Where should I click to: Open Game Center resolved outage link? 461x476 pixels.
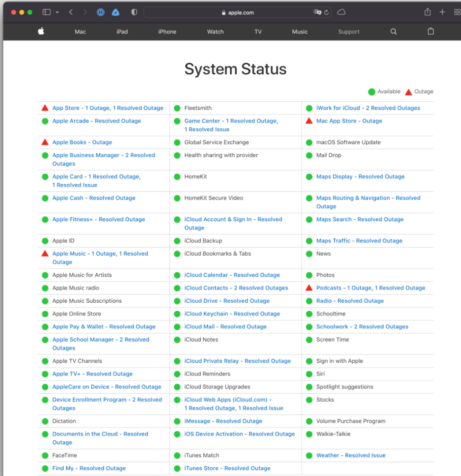pyautogui.click(x=231, y=125)
